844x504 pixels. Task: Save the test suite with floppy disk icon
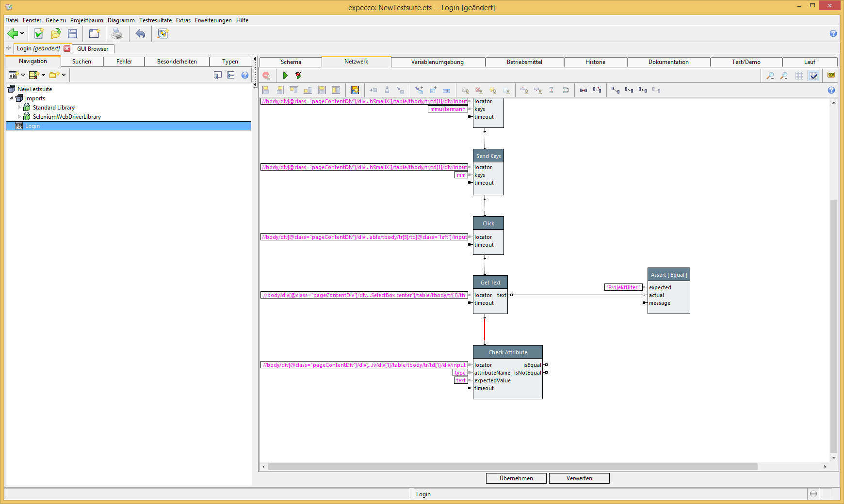click(x=73, y=33)
